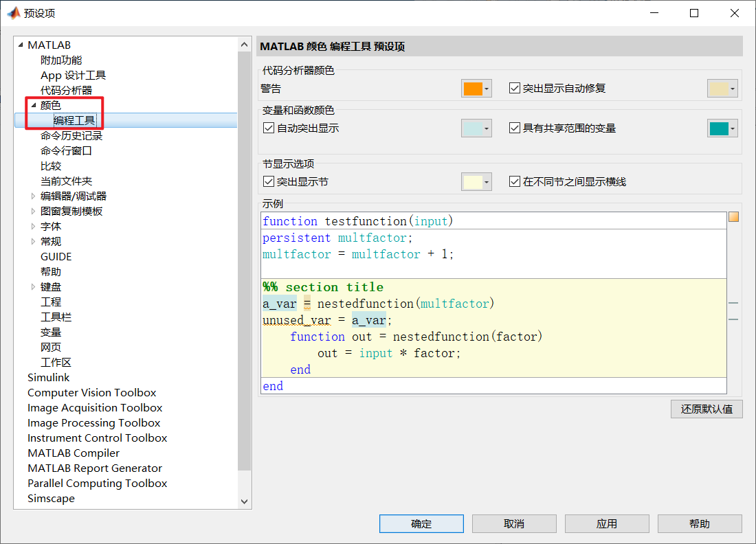Select 命令行窗口 preferences
The width and height of the screenshot is (756, 544).
(x=65, y=150)
